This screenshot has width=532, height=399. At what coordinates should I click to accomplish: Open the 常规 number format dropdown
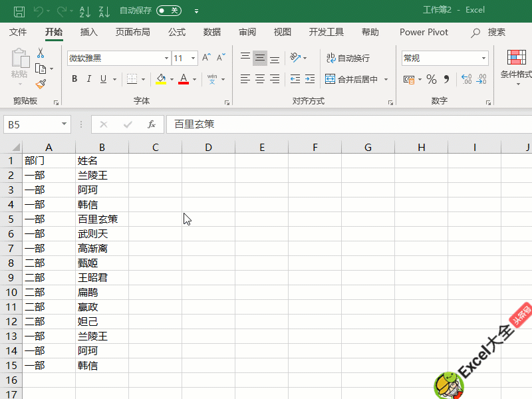[x=483, y=59]
